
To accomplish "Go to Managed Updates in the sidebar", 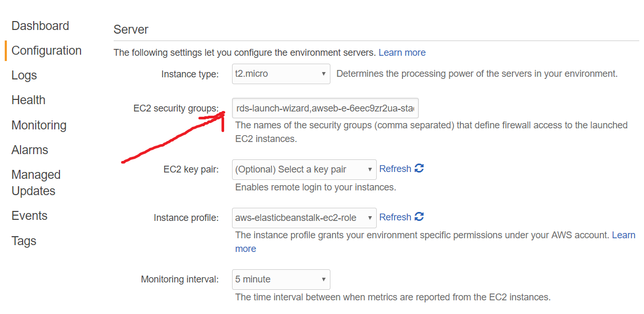I will [x=36, y=183].
